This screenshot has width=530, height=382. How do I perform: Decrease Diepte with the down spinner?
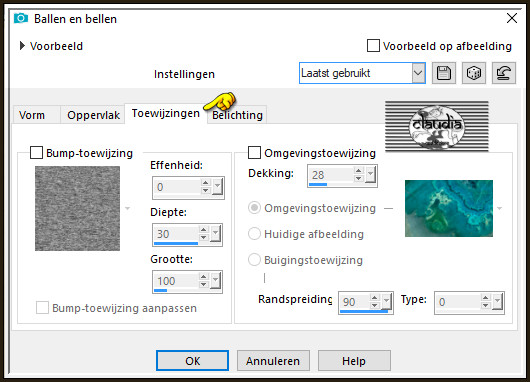point(203,237)
